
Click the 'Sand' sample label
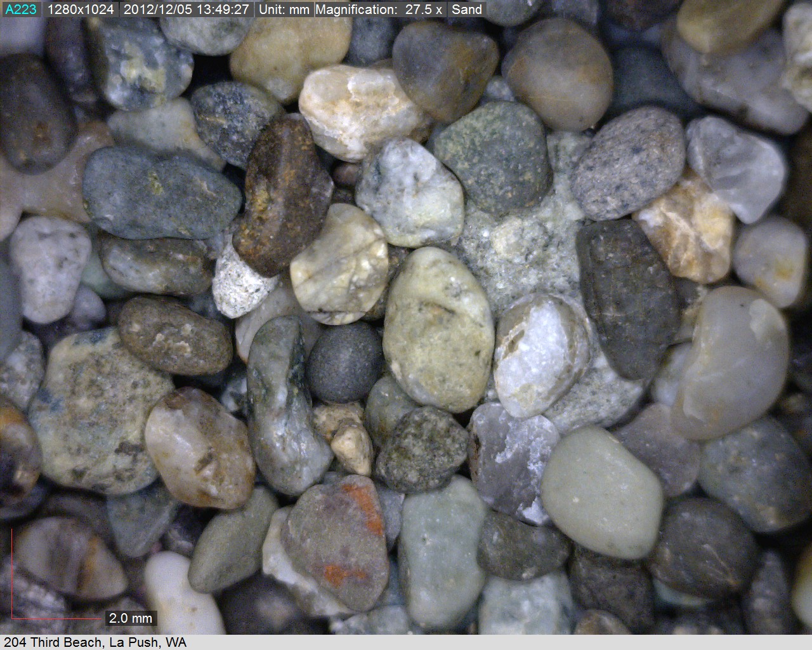(467, 10)
